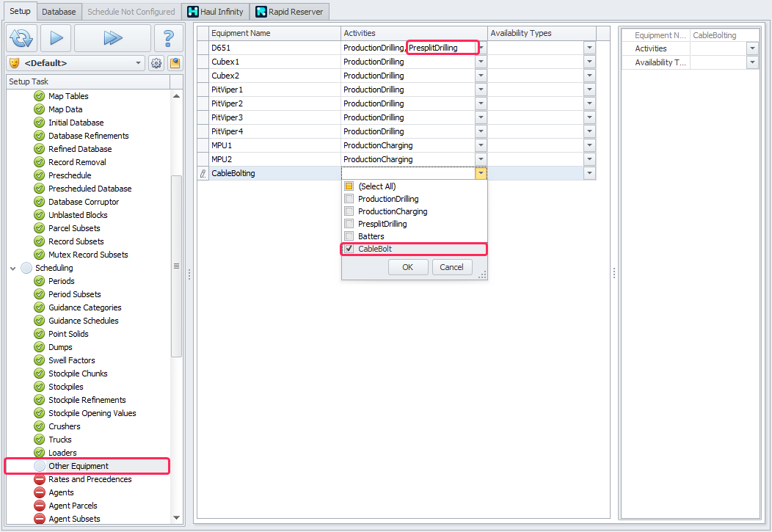
Task: Click the gear settings icon beside Default
Action: pos(156,64)
